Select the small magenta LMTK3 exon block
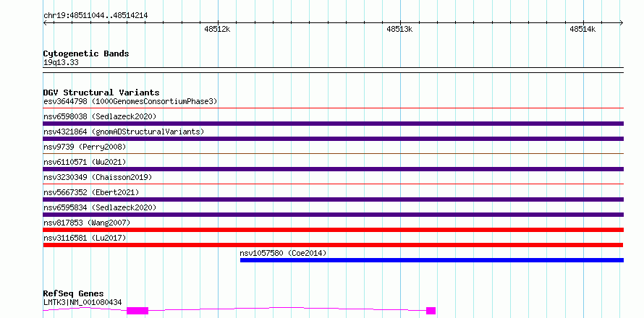 tap(431, 311)
